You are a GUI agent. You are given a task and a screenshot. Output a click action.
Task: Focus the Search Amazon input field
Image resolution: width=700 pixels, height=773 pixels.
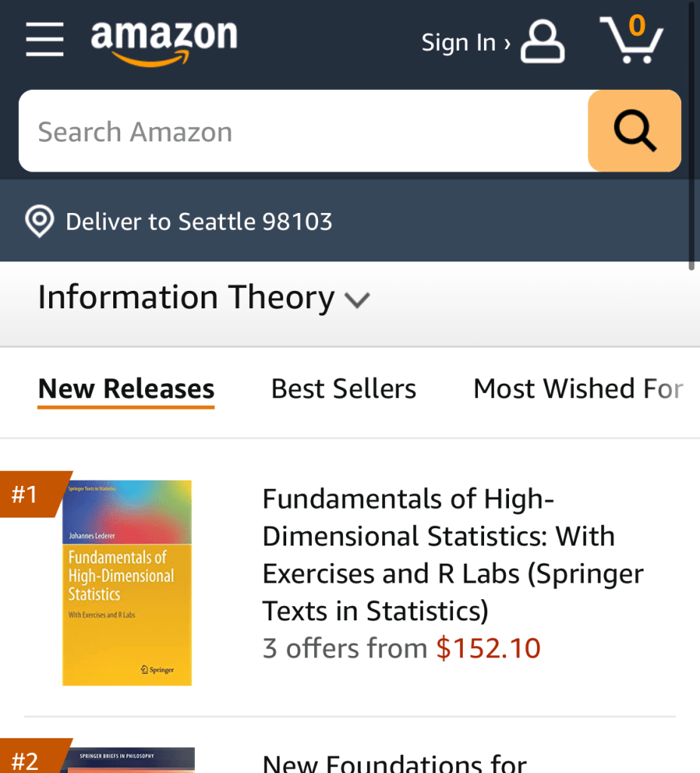tap(302, 131)
